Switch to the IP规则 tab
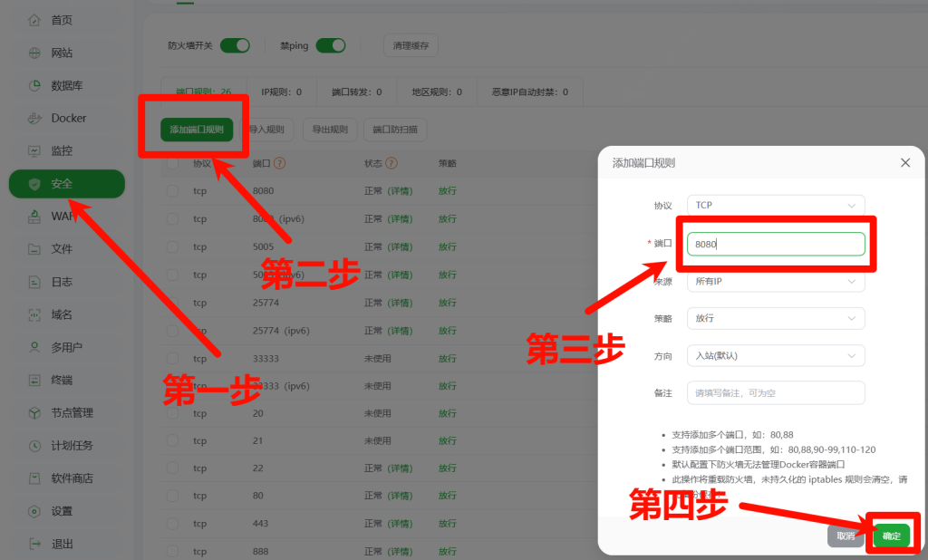This screenshot has width=928, height=560. pos(281,92)
